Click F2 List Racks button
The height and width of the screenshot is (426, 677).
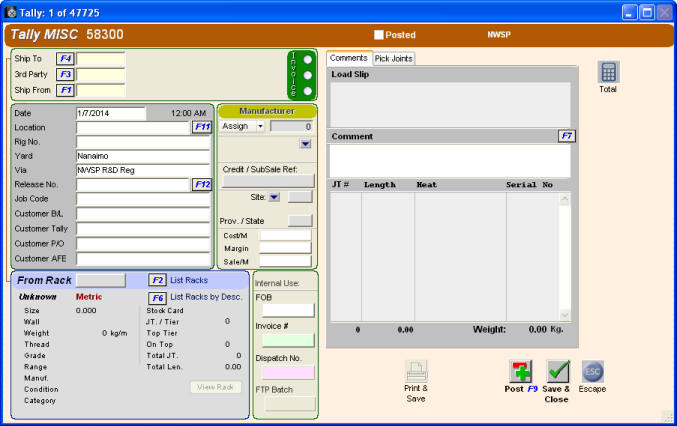tap(157, 280)
